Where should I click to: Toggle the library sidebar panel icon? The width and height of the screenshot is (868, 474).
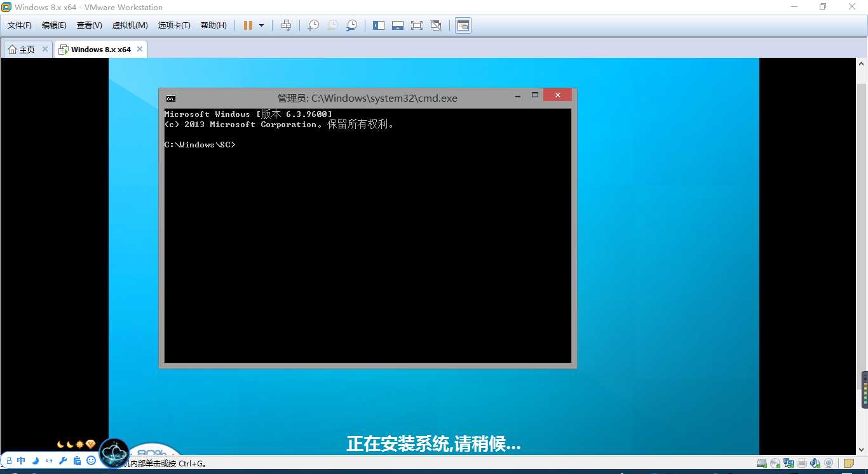coord(379,25)
